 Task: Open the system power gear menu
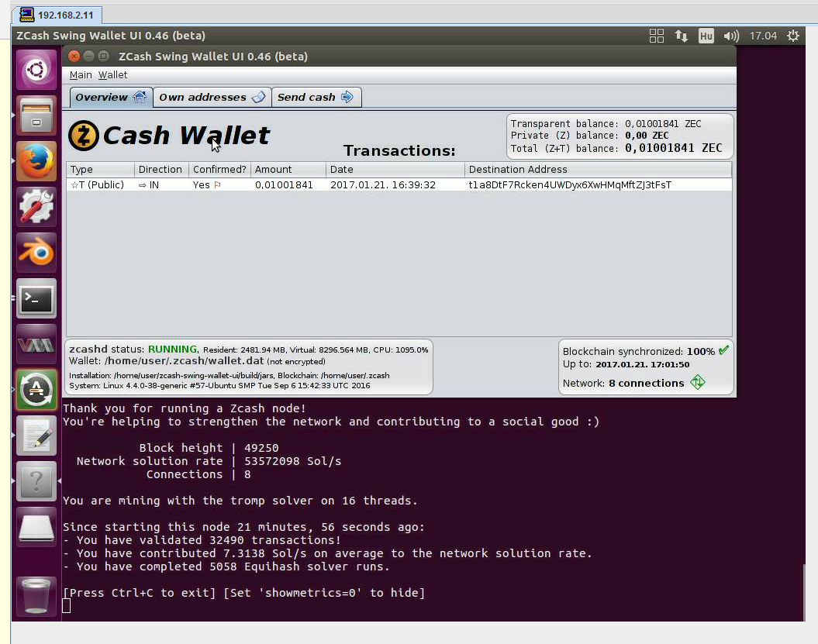coord(793,36)
